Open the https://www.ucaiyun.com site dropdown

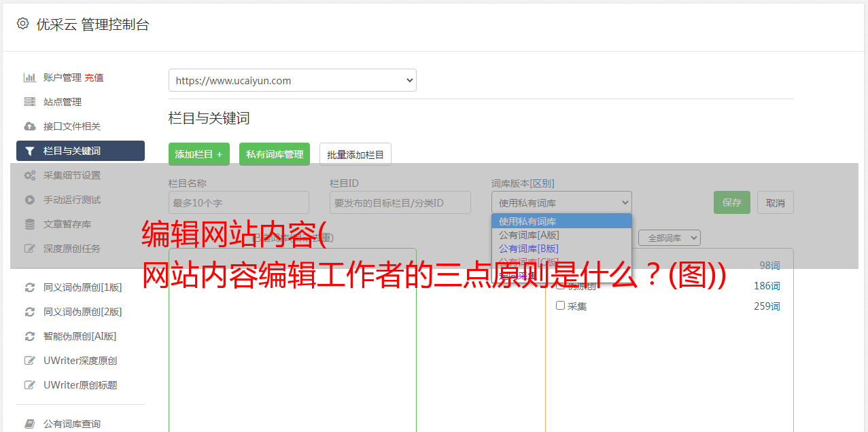point(292,80)
